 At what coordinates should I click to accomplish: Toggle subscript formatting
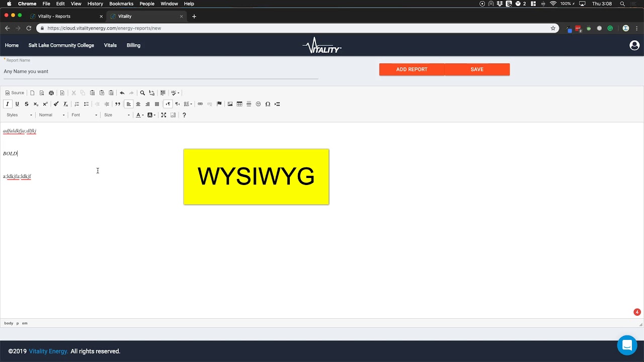pos(36,104)
